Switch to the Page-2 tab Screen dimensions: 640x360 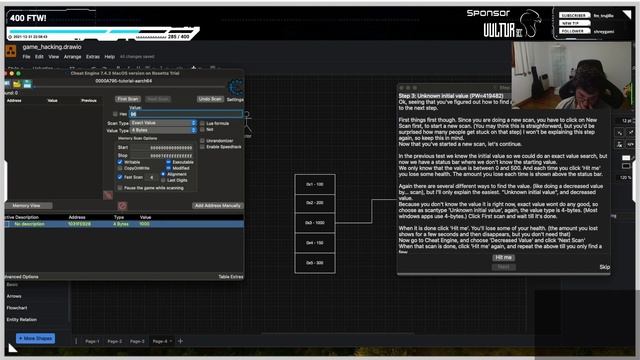click(x=114, y=341)
